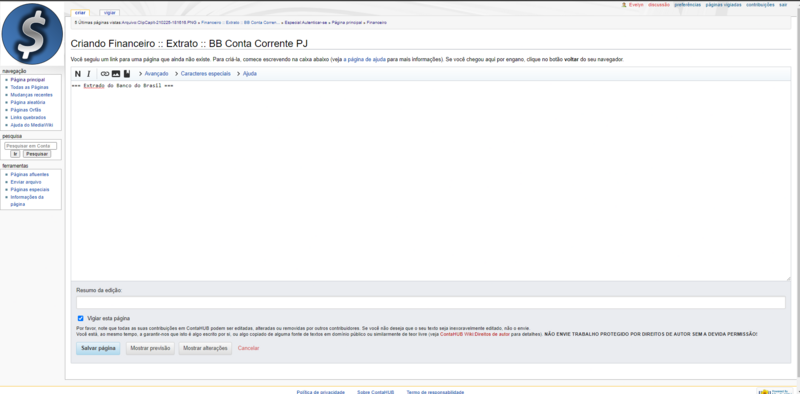This screenshot has height=394, width=800.
Task: Select the vigiar tab
Action: click(110, 12)
